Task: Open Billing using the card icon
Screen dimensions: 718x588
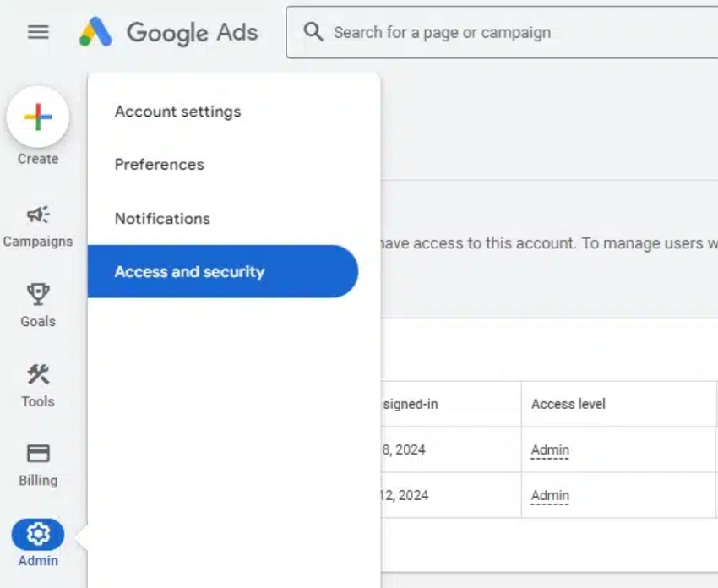Action: (x=37, y=454)
